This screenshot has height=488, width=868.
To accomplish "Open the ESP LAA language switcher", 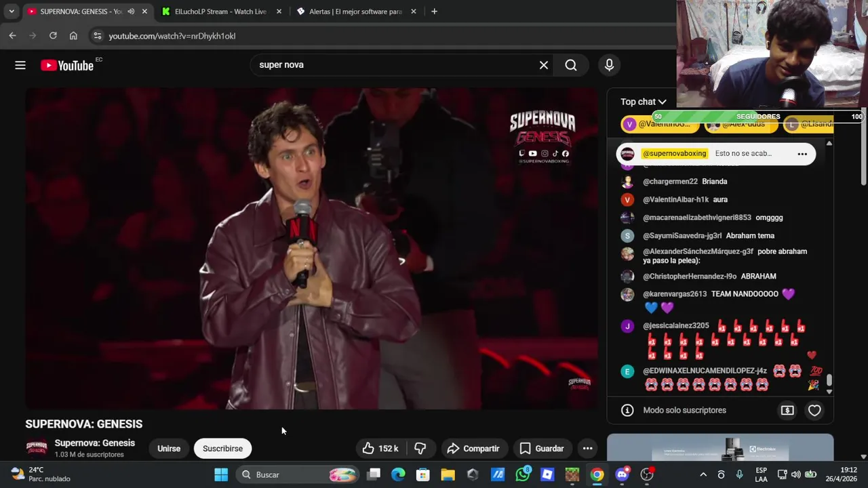I will [761, 474].
